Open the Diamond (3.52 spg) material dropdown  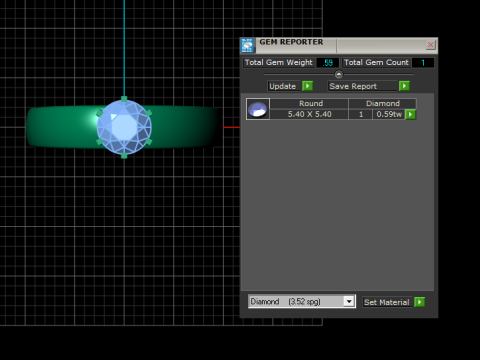pos(349,302)
